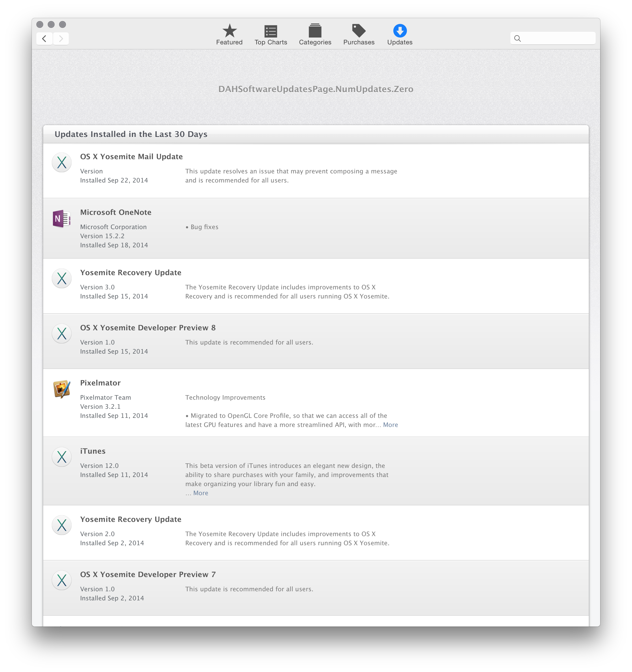Click the Microsoft Corporation developer name

point(113,227)
